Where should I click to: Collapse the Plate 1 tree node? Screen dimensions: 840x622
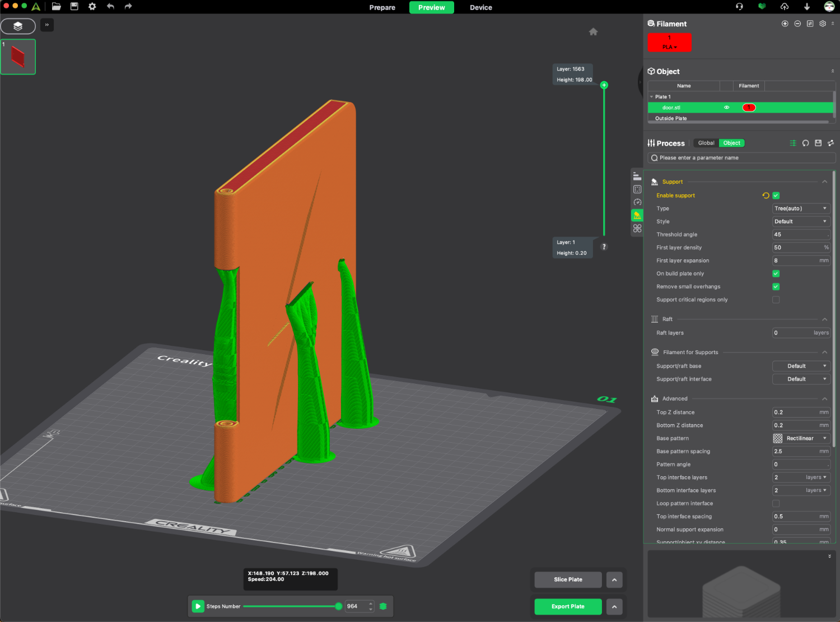point(651,97)
